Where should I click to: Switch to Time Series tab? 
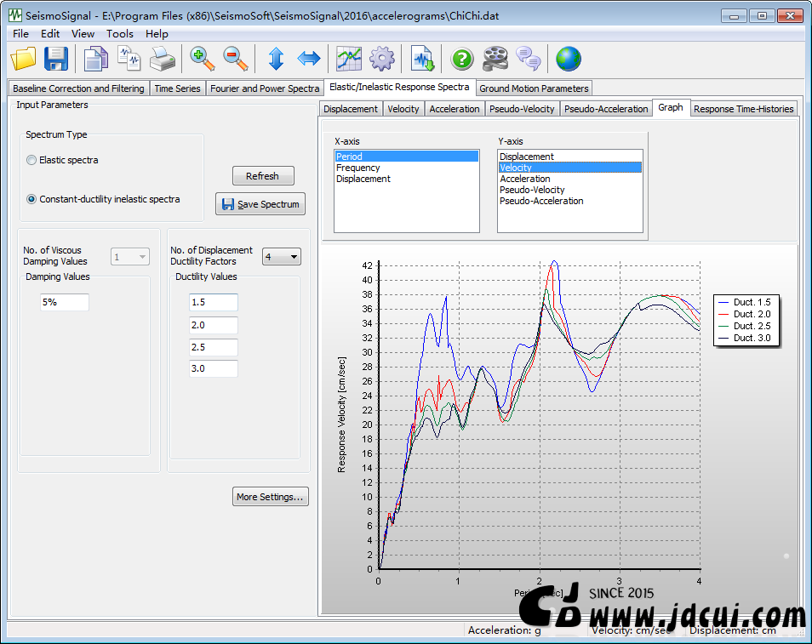pyautogui.click(x=177, y=88)
